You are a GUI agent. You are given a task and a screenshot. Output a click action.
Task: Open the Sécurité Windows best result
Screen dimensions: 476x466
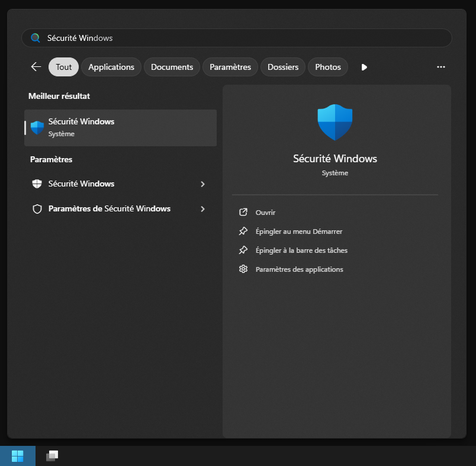121,128
